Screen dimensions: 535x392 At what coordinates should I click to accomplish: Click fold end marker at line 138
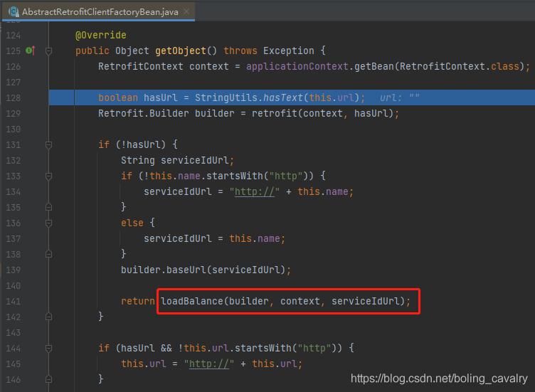[49, 254]
